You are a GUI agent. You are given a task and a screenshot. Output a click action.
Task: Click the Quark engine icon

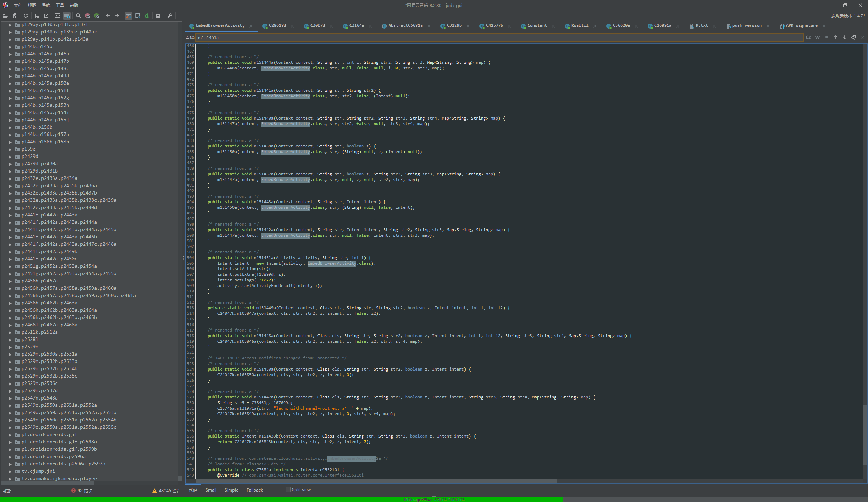(x=138, y=16)
